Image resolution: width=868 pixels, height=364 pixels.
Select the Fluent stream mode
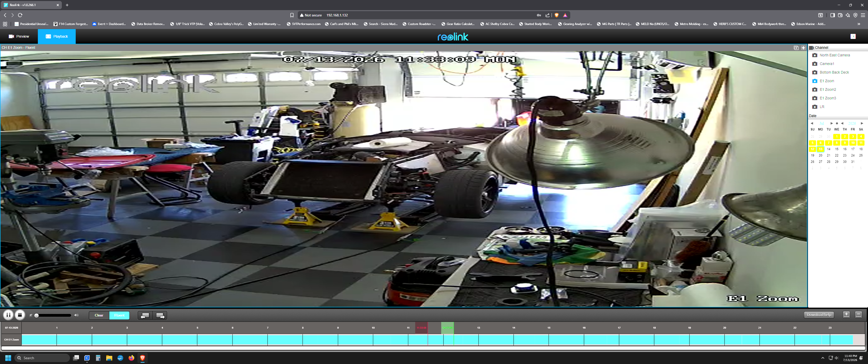tap(119, 315)
